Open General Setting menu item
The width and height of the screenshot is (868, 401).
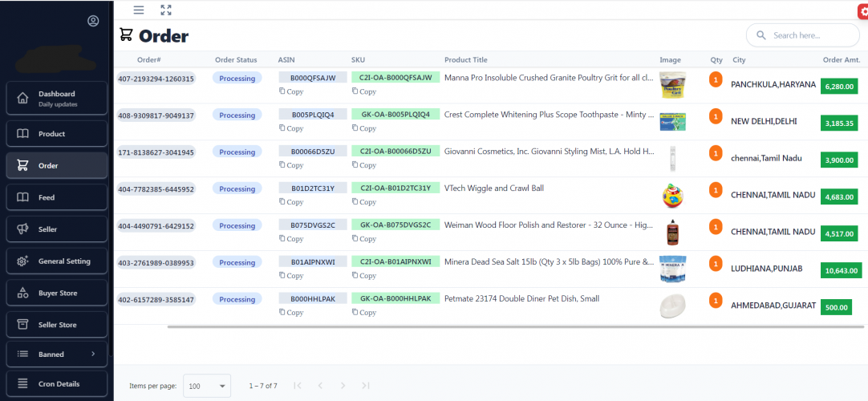pos(56,261)
